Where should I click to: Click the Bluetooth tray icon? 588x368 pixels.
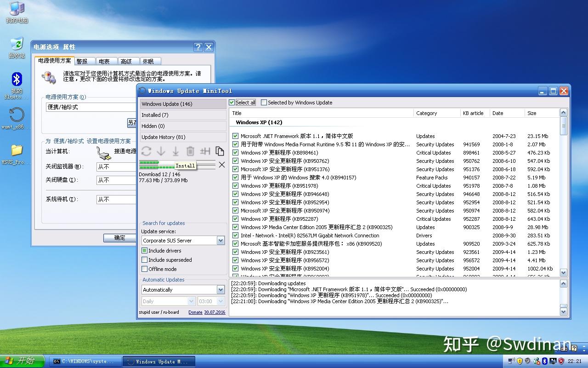click(544, 361)
